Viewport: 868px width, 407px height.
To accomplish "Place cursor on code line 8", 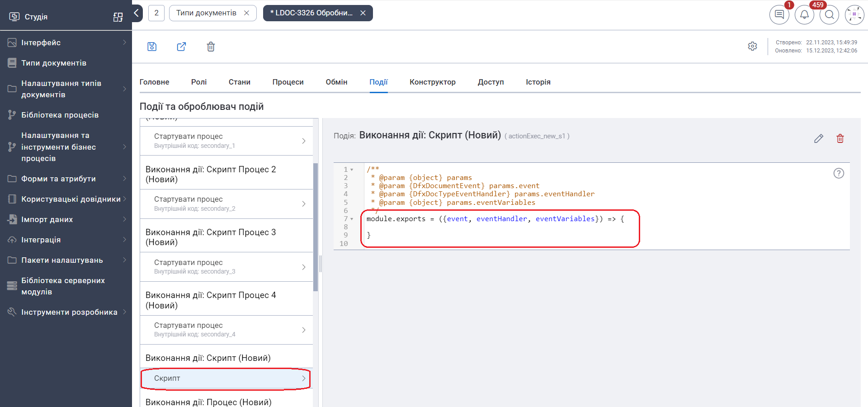I will point(606,227).
